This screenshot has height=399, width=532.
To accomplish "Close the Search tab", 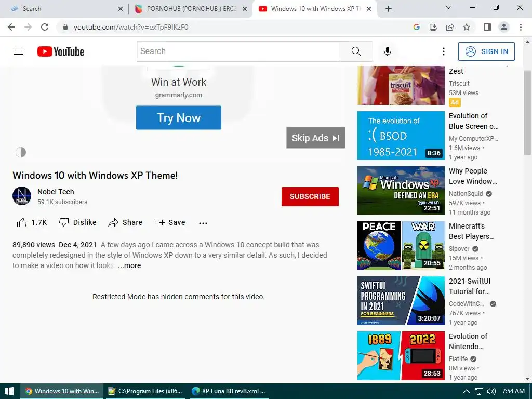I will 121,9.
